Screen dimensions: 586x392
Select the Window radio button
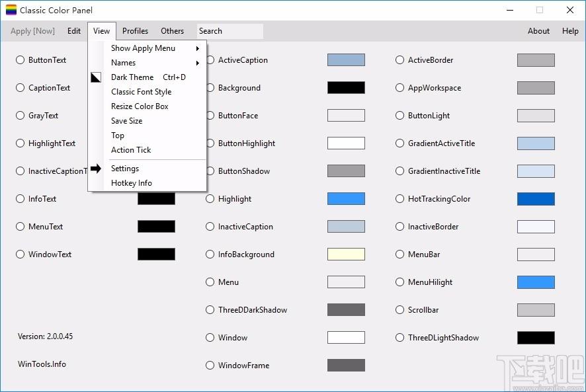[210, 337]
